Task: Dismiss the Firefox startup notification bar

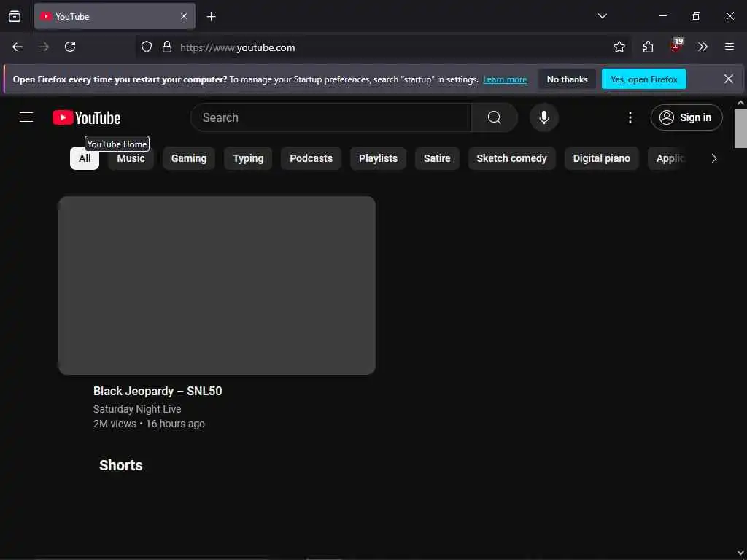Action: [729, 79]
